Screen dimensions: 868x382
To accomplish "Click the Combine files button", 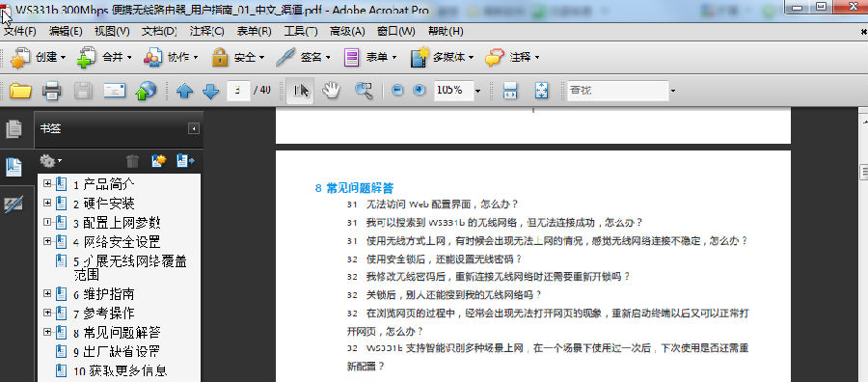I will (104, 57).
